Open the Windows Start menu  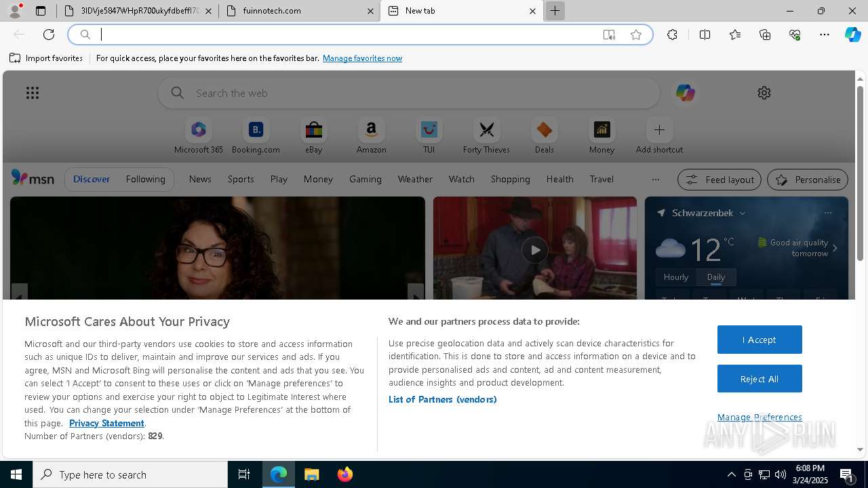(16, 474)
